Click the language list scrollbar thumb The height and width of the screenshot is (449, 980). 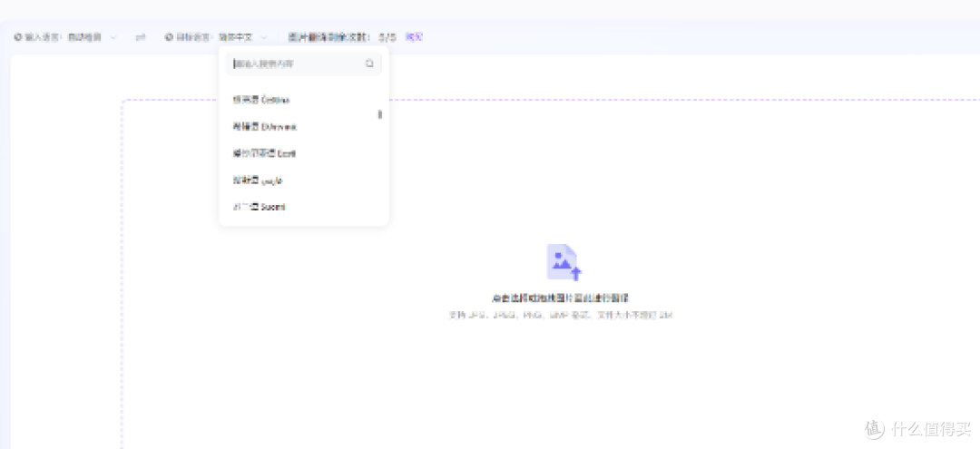click(x=380, y=114)
